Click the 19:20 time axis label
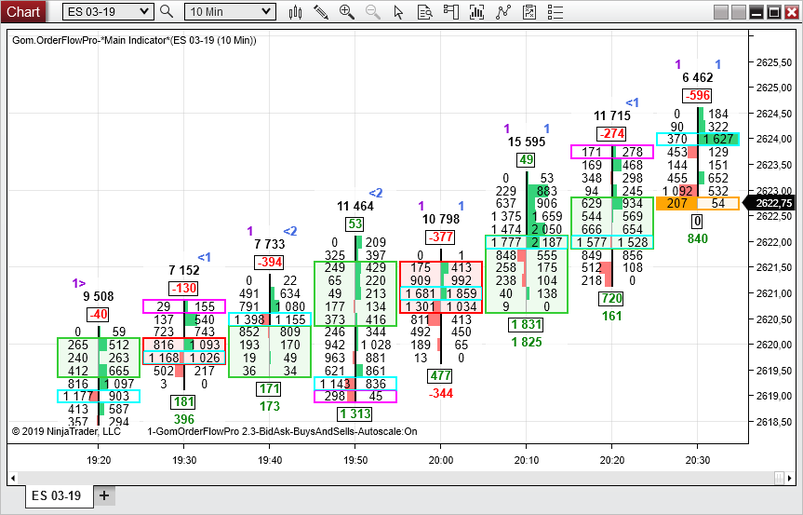803x515 pixels. pyautogui.click(x=98, y=460)
